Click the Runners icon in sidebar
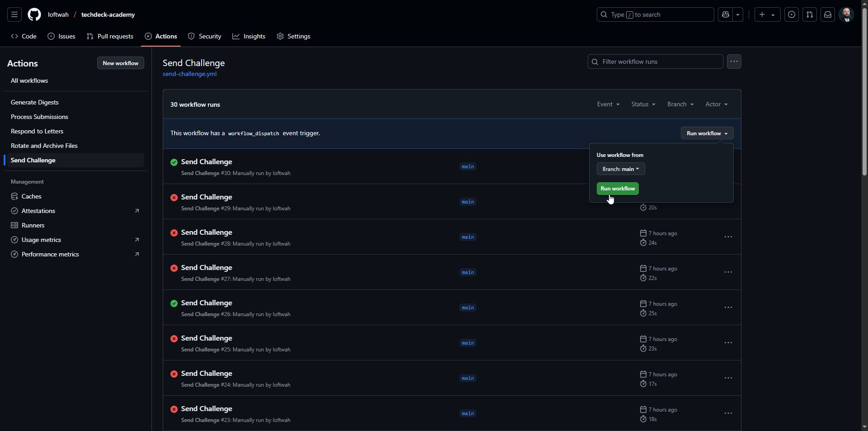Viewport: 868px width, 431px height. [14, 225]
